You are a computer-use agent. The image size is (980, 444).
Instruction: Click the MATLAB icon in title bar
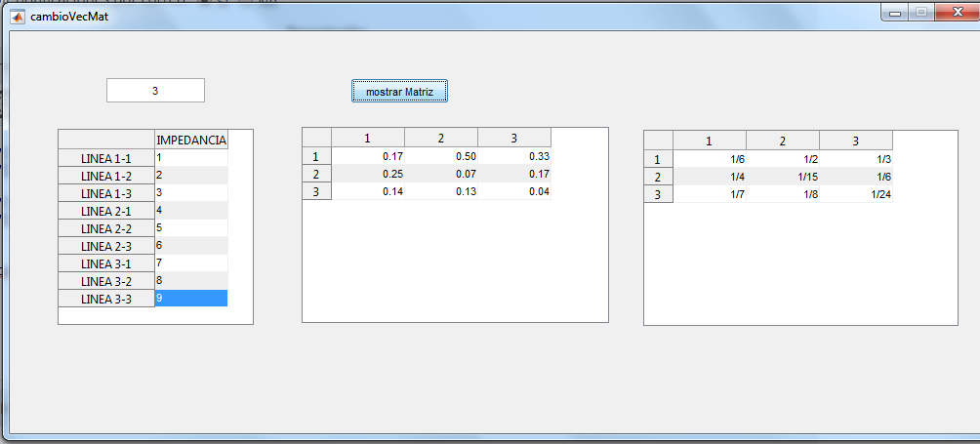tap(17, 16)
